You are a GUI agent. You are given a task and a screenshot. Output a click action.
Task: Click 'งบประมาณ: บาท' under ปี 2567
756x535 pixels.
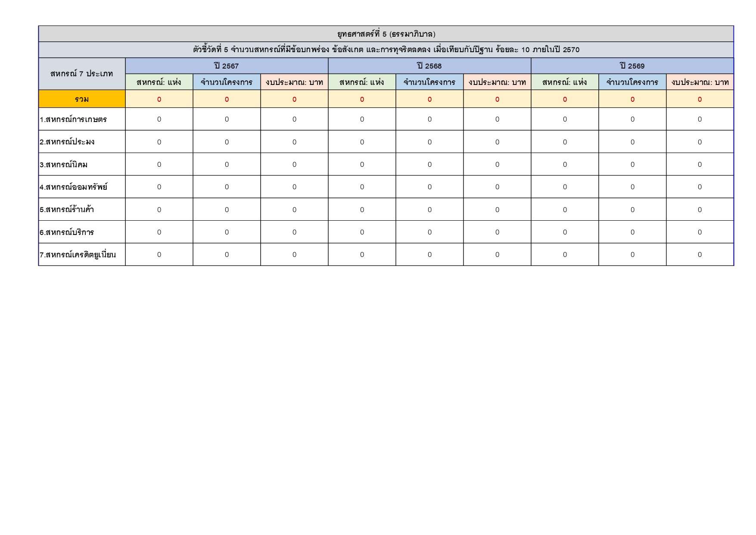click(294, 82)
